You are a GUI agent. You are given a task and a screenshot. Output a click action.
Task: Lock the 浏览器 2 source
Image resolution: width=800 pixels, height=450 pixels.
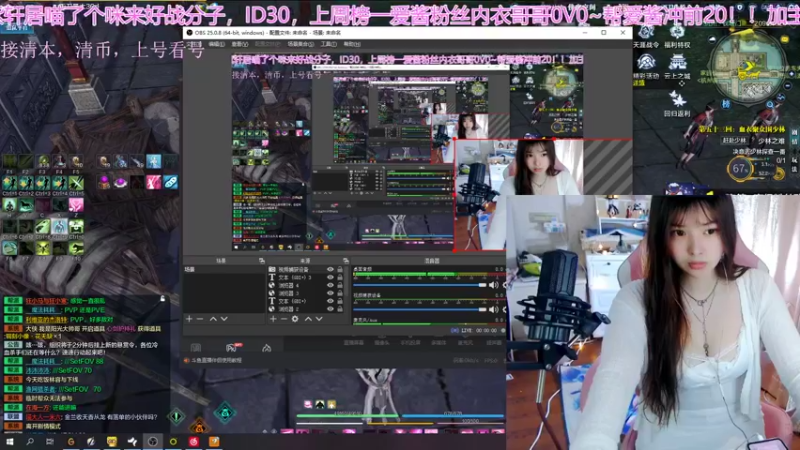tap(340, 309)
